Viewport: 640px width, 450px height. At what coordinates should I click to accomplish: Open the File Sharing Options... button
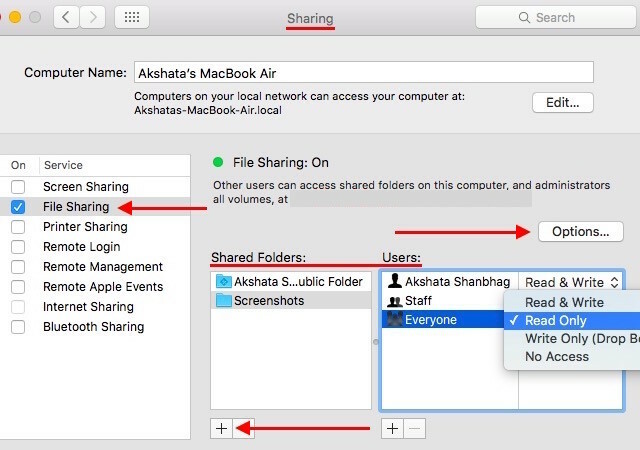pos(580,232)
